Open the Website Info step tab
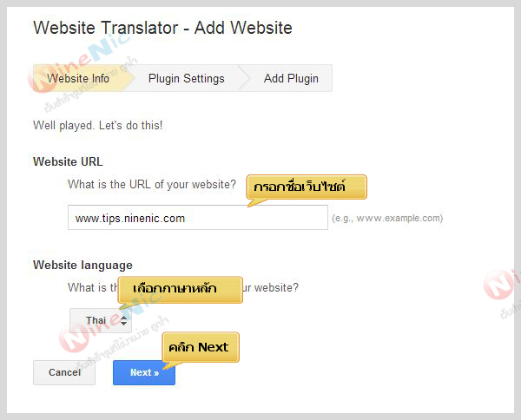 point(78,78)
